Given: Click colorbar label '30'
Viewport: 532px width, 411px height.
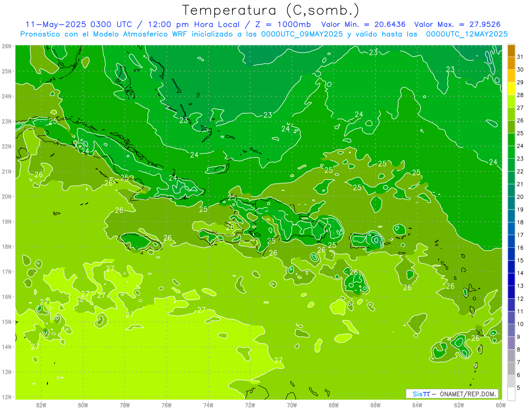Looking at the screenshot, I should click(x=520, y=70).
